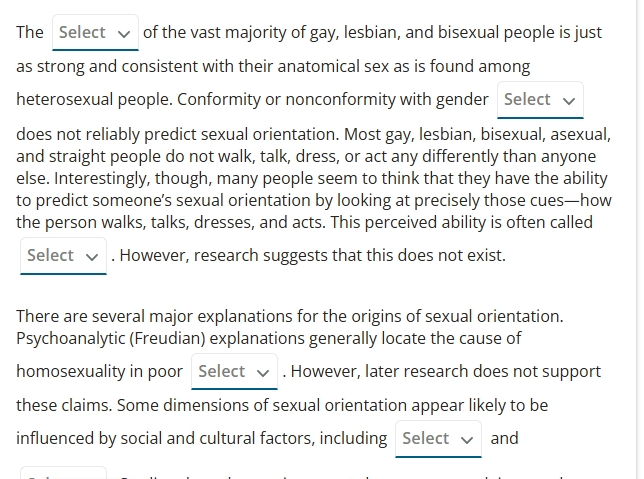The width and height of the screenshot is (644, 479).
Task: Click the "Psychoanalytic (Freudian)" text
Action: (111, 339)
